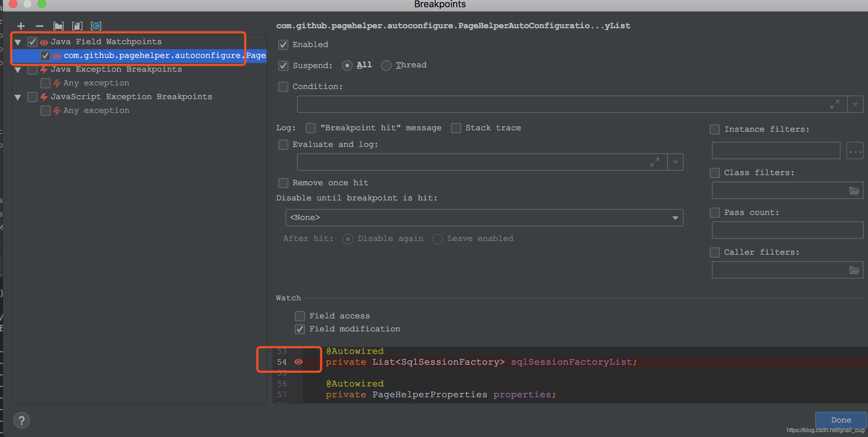This screenshot has width=868, height=437.
Task: Expand the Condition editor with the expand-arrows icon
Action: [x=835, y=104]
